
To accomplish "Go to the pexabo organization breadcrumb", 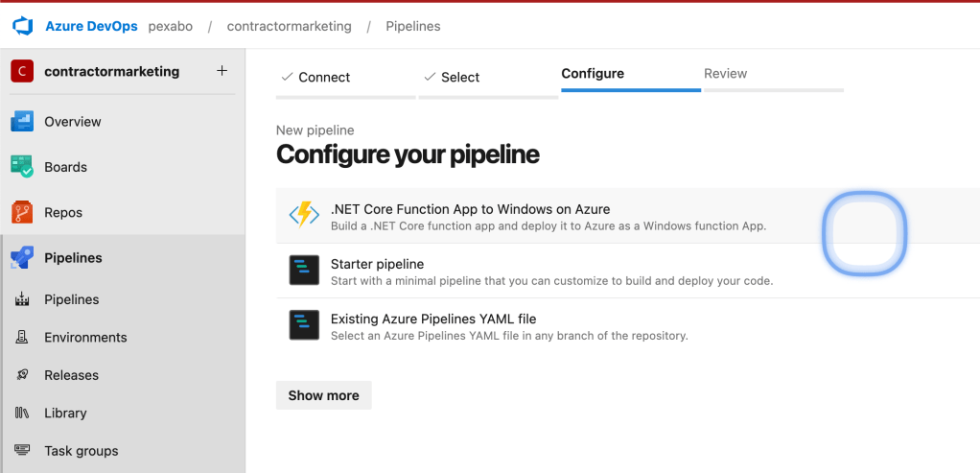I will (x=170, y=26).
